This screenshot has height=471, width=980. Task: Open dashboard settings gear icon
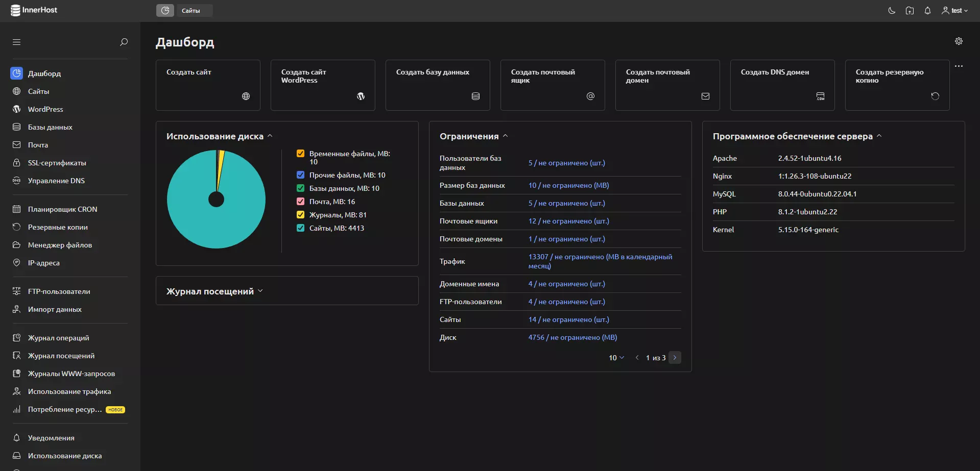pos(959,41)
